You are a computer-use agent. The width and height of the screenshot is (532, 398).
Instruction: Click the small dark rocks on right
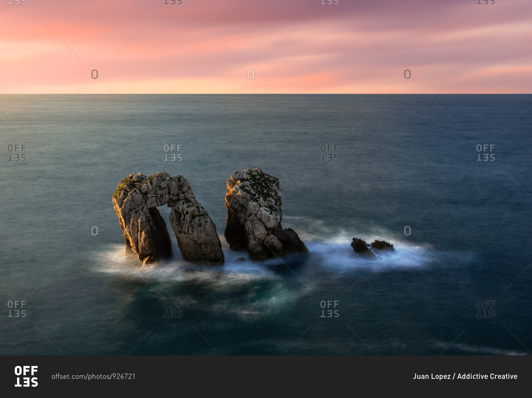[372, 246]
